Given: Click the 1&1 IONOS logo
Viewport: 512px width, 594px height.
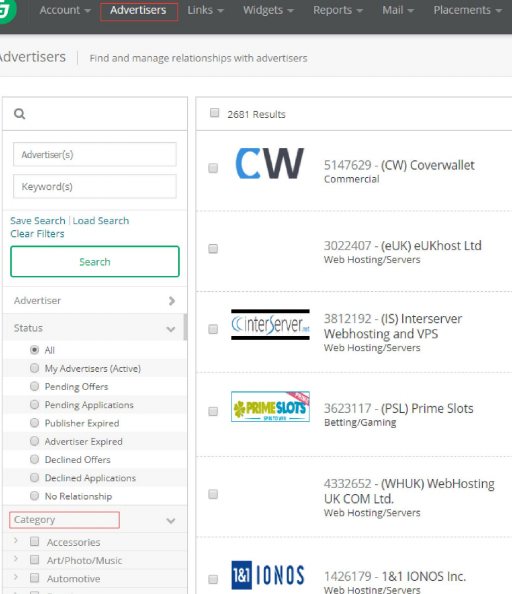Looking at the screenshot, I should 268,575.
